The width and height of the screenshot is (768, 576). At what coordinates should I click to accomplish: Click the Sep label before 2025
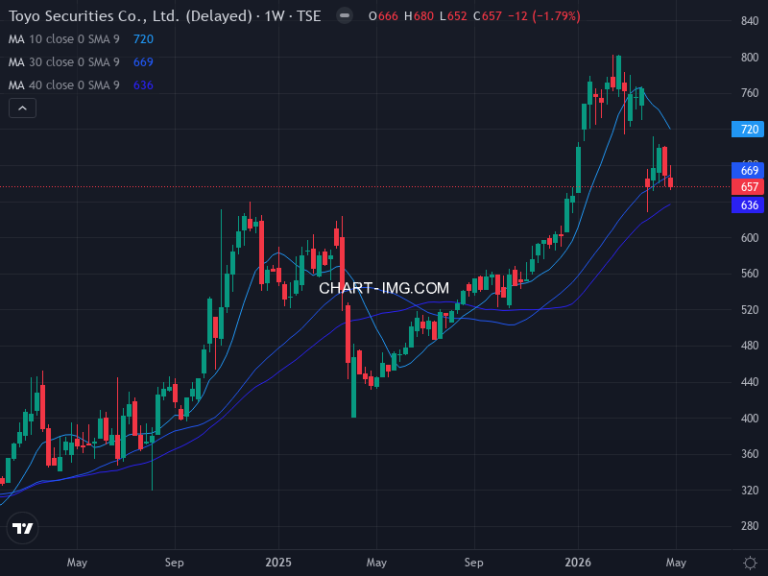point(174,562)
